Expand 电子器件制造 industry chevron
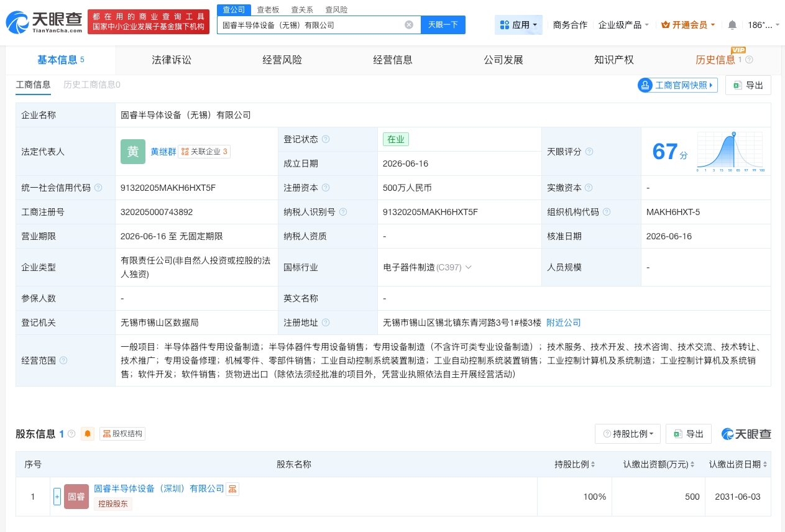785x532 pixels. 469,267
